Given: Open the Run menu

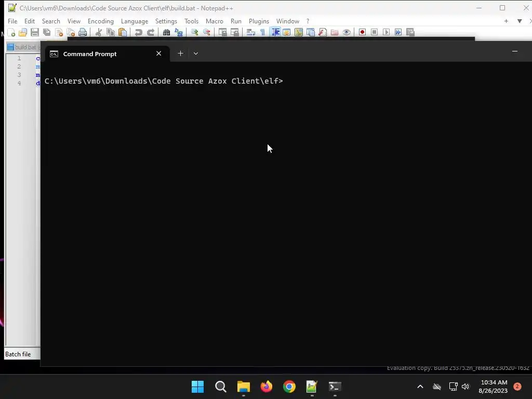Looking at the screenshot, I should coord(236,21).
